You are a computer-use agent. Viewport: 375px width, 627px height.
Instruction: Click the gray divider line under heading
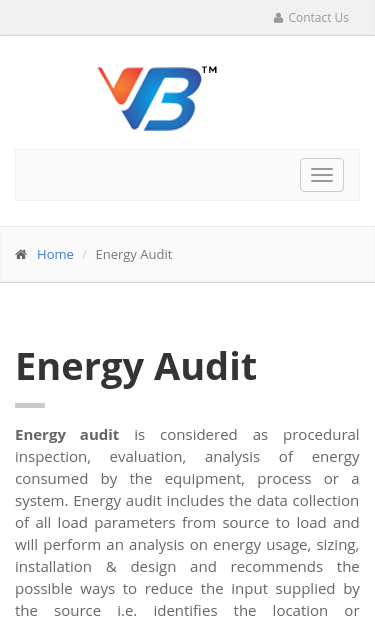coord(30,405)
